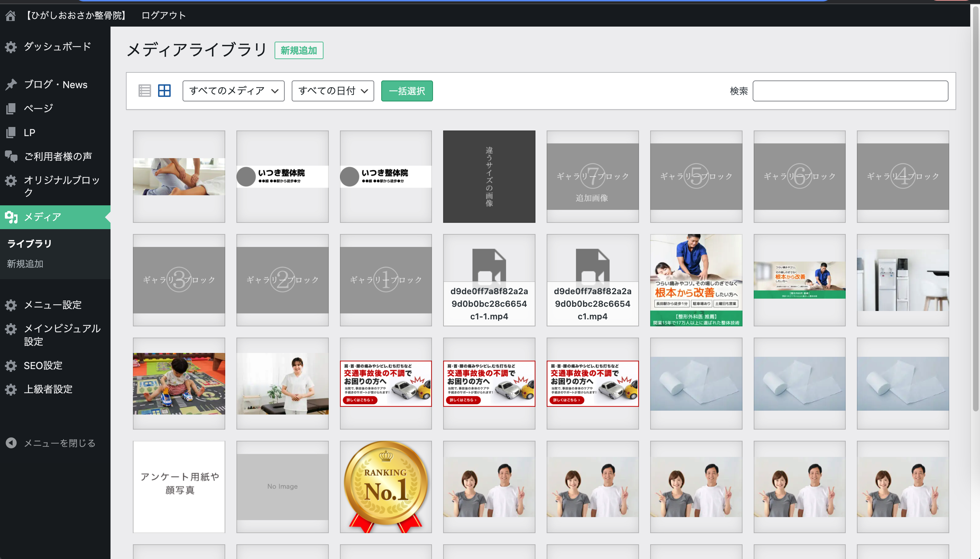Select ライブラリ submenu item
Screen dimensions: 980x559
[x=29, y=243]
